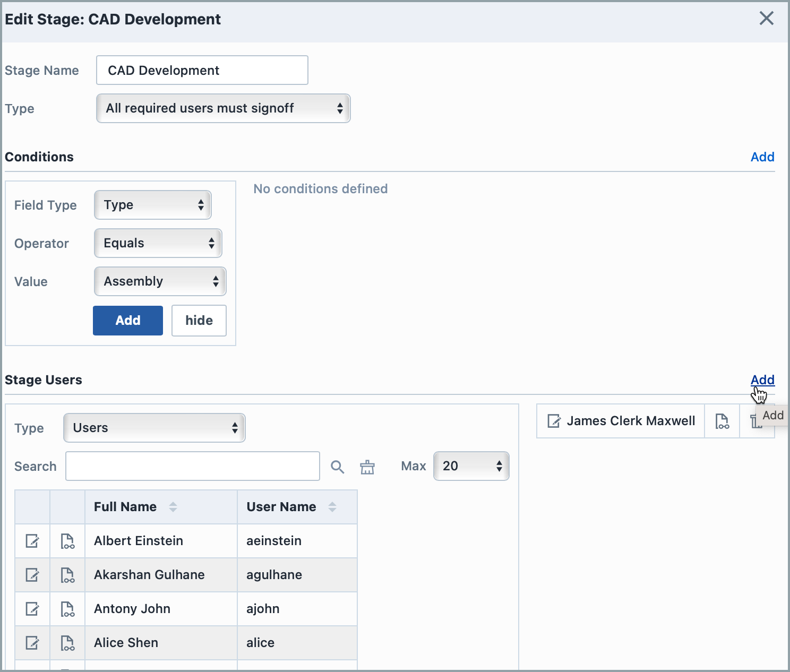Click the magnifier search icon
The width and height of the screenshot is (790, 672).
pos(338,467)
